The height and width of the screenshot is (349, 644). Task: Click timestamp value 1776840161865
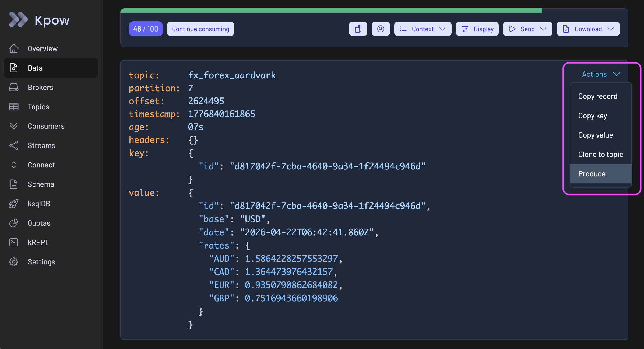click(x=221, y=114)
